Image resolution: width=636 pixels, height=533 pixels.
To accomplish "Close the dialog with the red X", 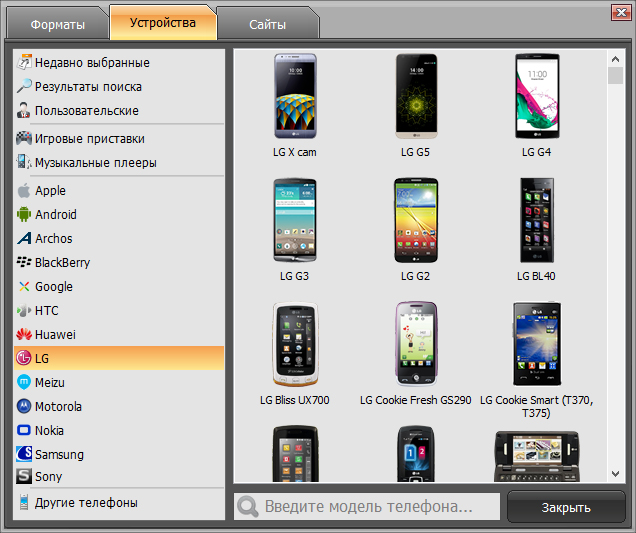I will (x=621, y=13).
